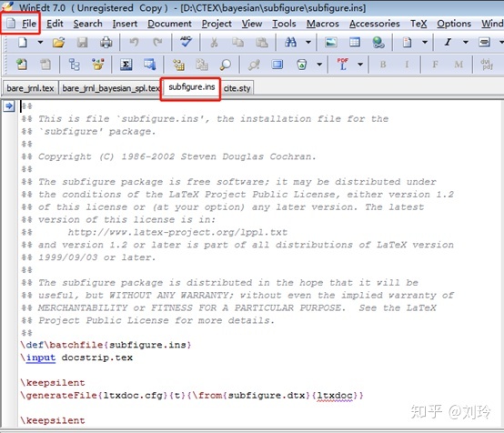Screen dimensions: 504x433
Task: Expand dropdown next to italic font icon
Action: tap(466, 42)
